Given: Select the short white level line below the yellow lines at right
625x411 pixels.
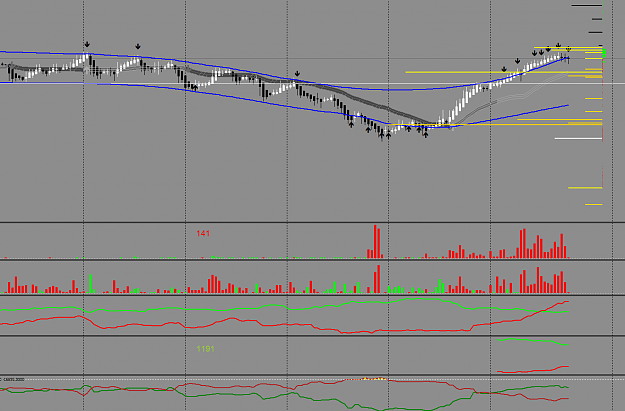Looking at the screenshot, I should point(578,139).
